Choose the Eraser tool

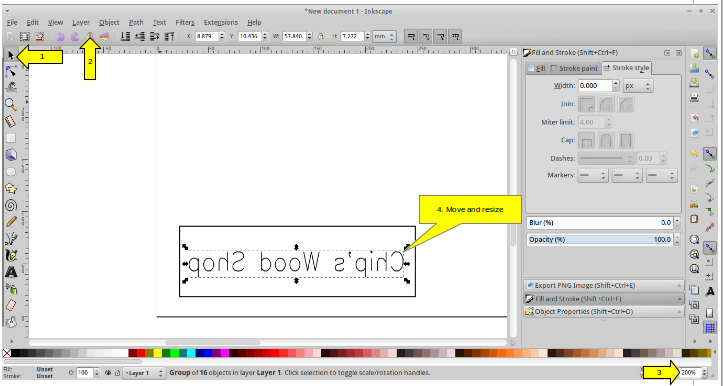click(x=11, y=305)
